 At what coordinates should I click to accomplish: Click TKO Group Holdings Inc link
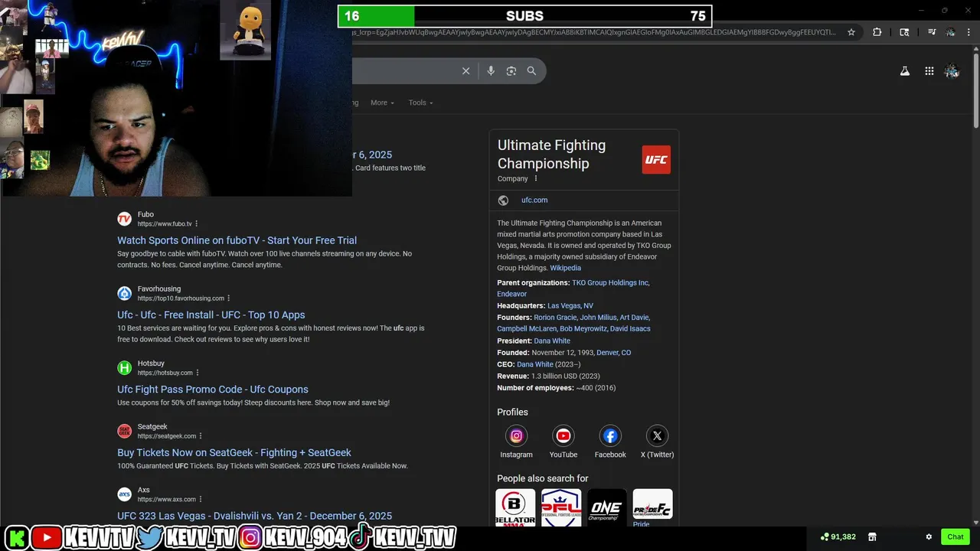pos(610,282)
